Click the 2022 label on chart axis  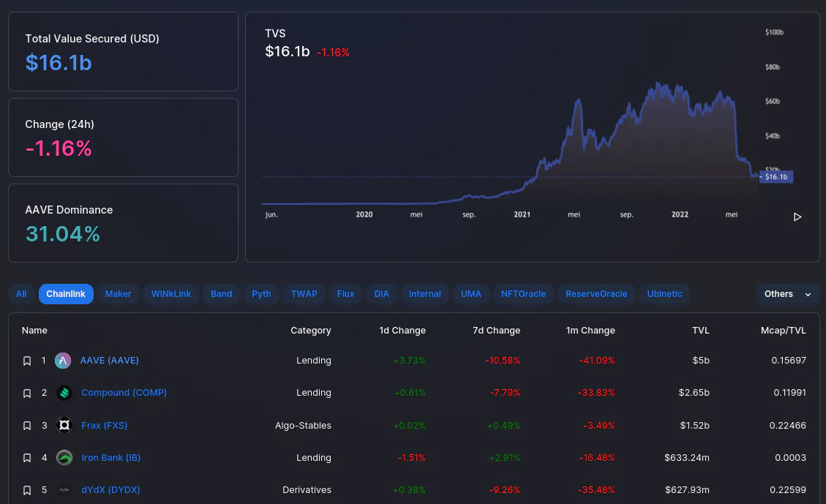click(x=680, y=214)
